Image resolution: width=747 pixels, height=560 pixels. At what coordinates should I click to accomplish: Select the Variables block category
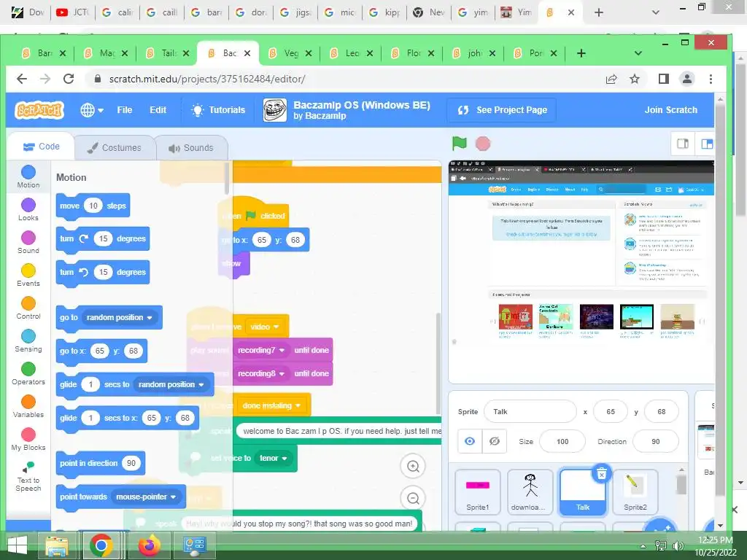[28, 407]
